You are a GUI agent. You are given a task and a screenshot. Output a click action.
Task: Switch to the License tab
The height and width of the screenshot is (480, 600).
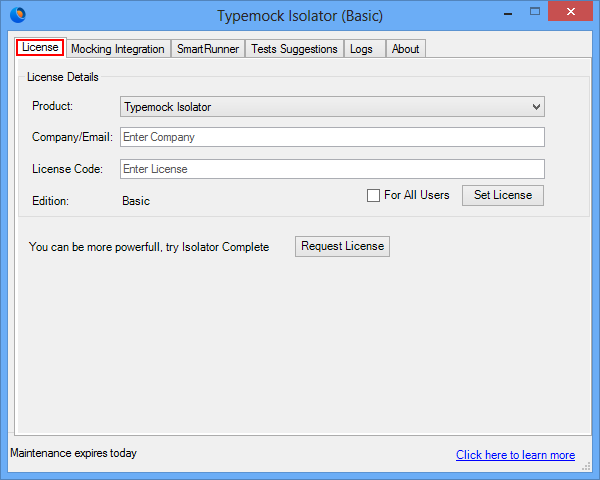pyautogui.click(x=40, y=48)
